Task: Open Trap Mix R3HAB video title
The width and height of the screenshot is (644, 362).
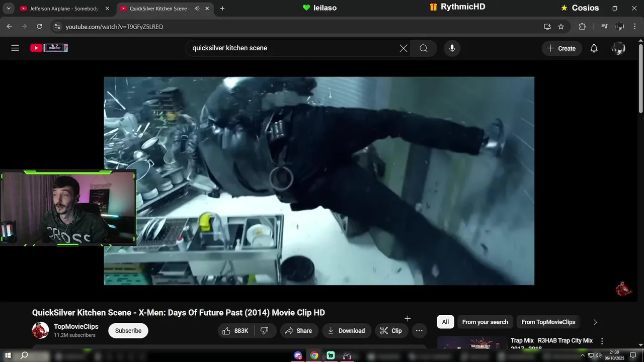Action: pyautogui.click(x=551, y=343)
